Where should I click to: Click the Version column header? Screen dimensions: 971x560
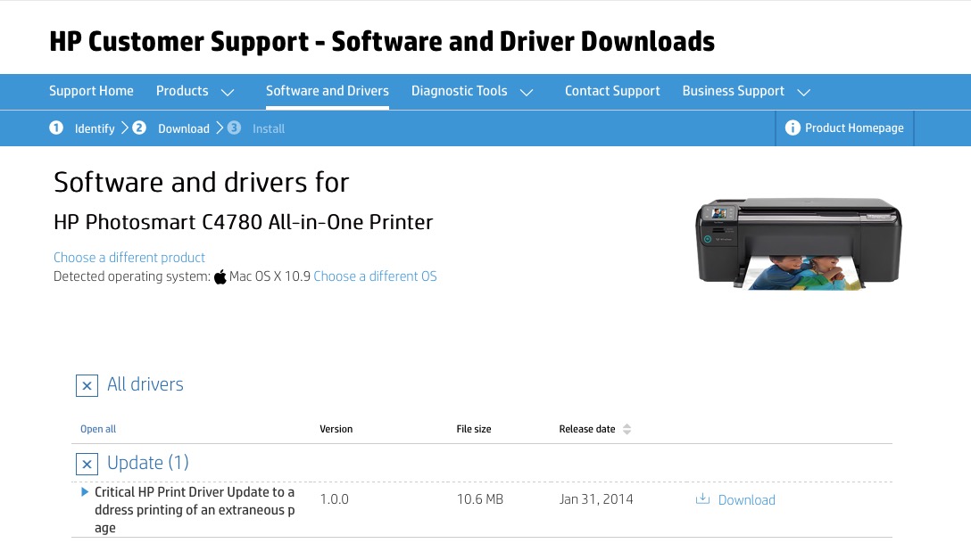pos(336,429)
